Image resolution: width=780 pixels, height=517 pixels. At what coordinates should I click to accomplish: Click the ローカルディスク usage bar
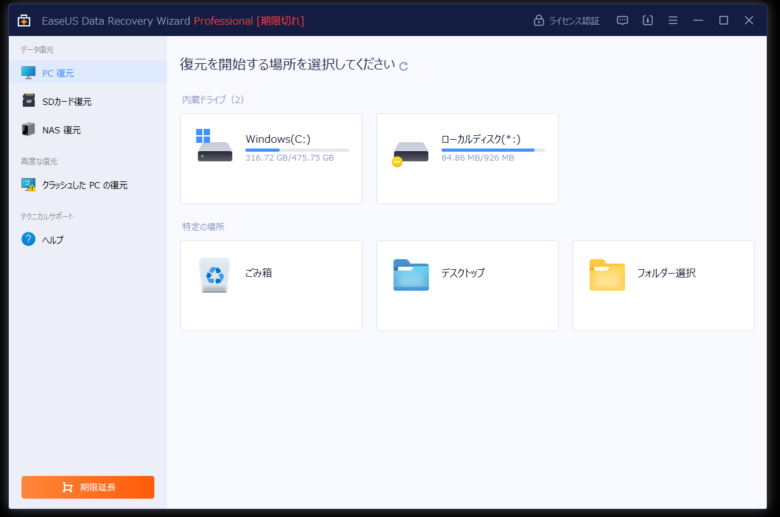493,150
